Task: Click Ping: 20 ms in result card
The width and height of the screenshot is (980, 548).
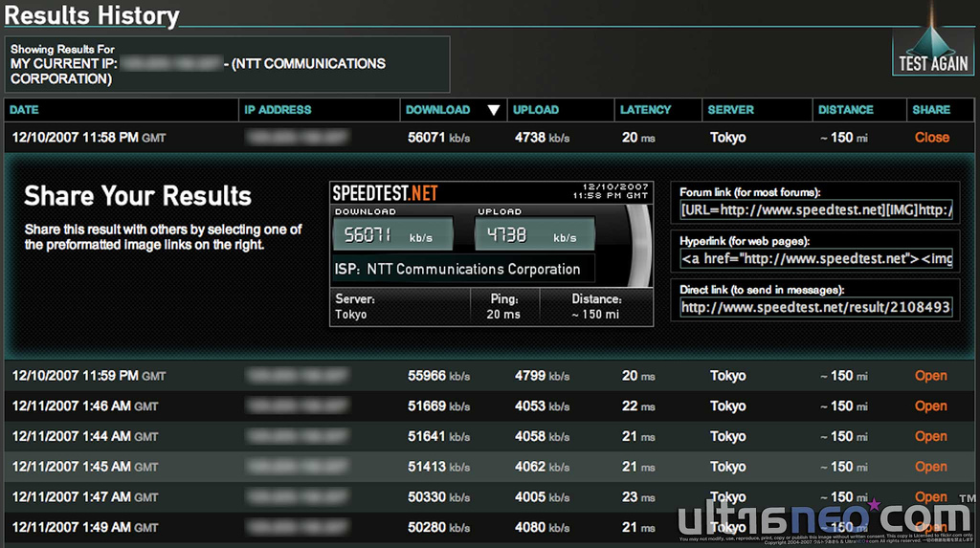Action: (503, 306)
